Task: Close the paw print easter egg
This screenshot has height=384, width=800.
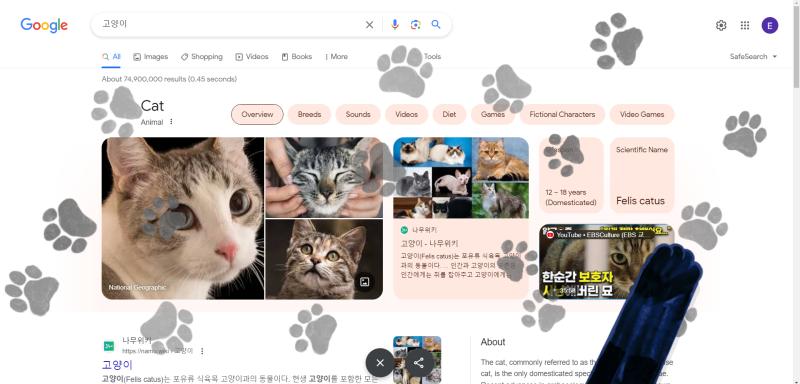Action: coord(380,363)
